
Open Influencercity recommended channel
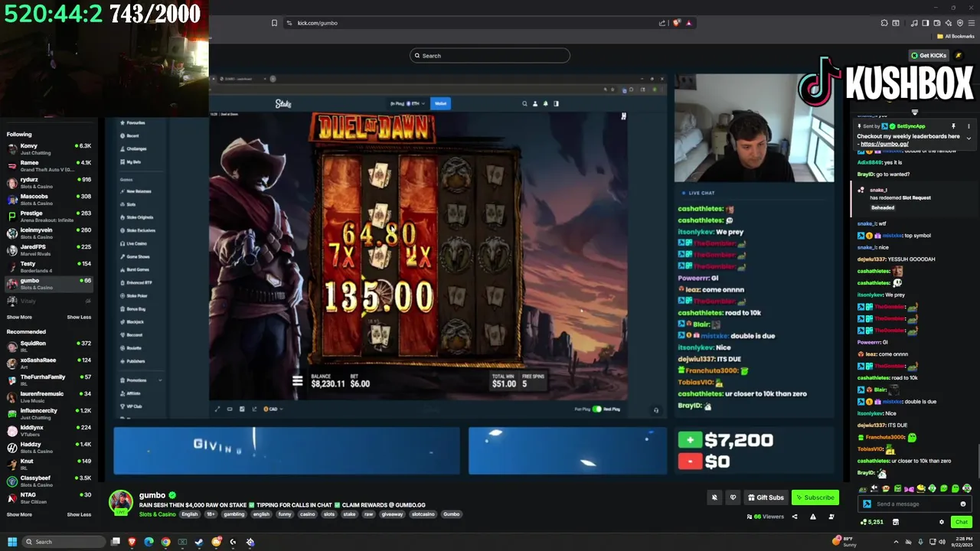[47, 413]
